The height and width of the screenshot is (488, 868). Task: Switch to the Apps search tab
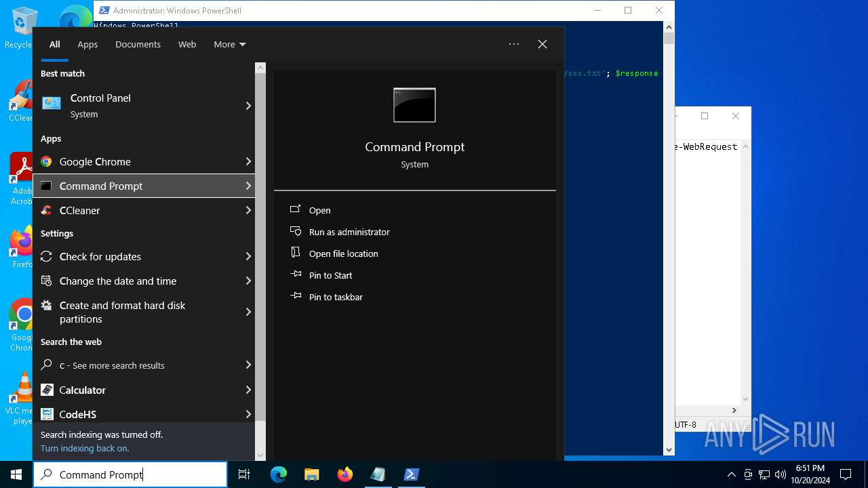[87, 44]
